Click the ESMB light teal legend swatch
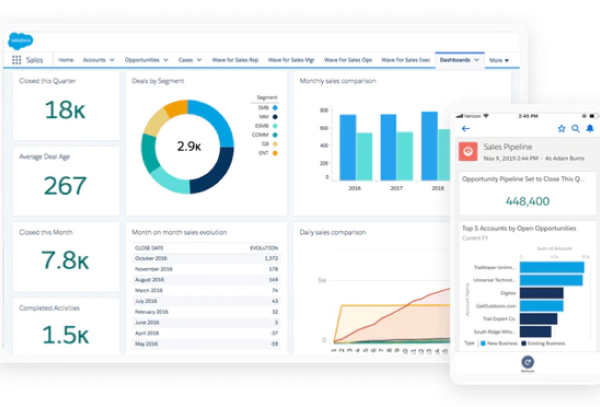The width and height of the screenshot is (600, 407). pos(275,126)
